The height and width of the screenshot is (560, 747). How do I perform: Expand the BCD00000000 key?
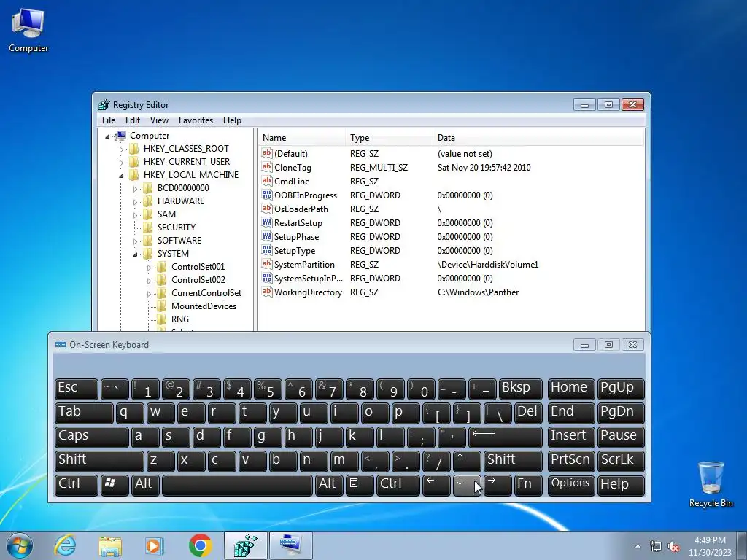(135, 189)
